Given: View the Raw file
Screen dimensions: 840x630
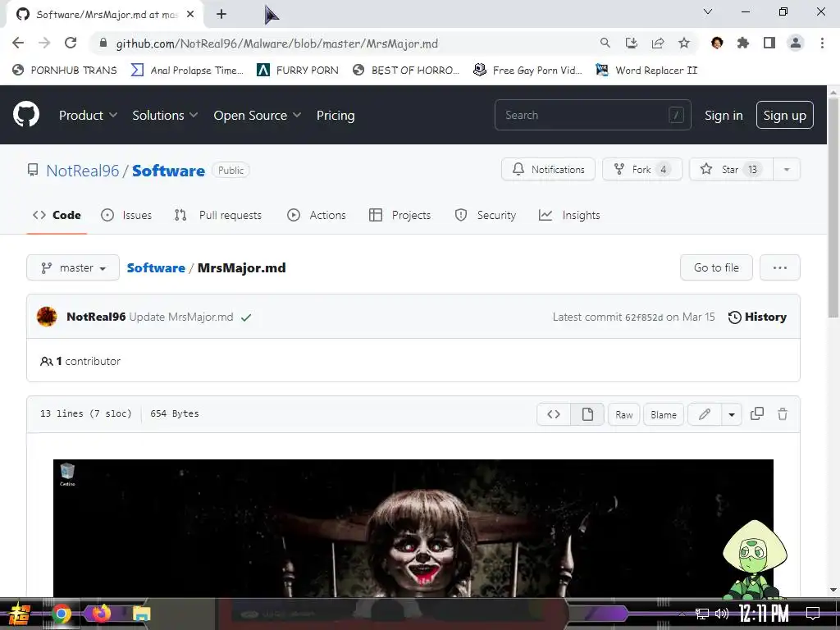Looking at the screenshot, I should coord(623,414).
